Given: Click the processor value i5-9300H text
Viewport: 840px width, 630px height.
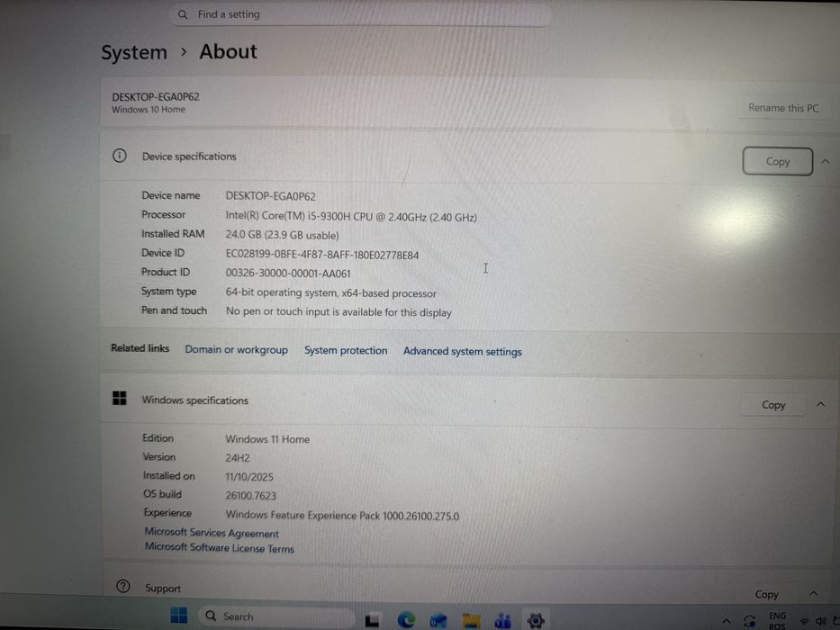Looking at the screenshot, I should (x=351, y=217).
